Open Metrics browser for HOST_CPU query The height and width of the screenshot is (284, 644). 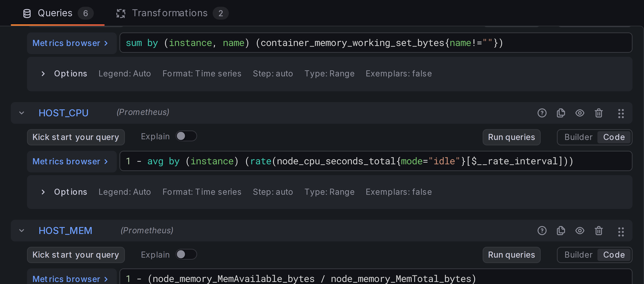(72, 161)
